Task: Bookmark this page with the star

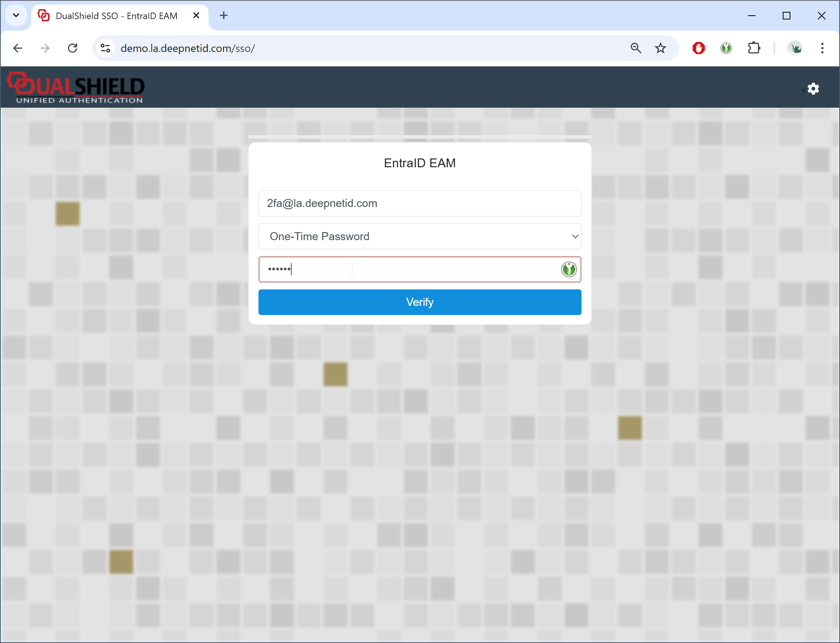Action: coord(660,48)
